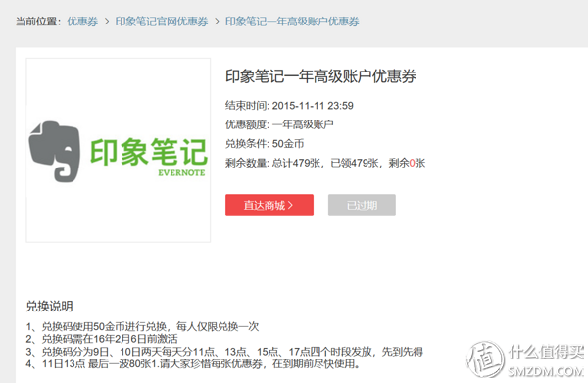The width and height of the screenshot is (588, 383).
Task: Click the coupon title 印象笔记一年高级账户优惠券
Action: click(x=320, y=76)
